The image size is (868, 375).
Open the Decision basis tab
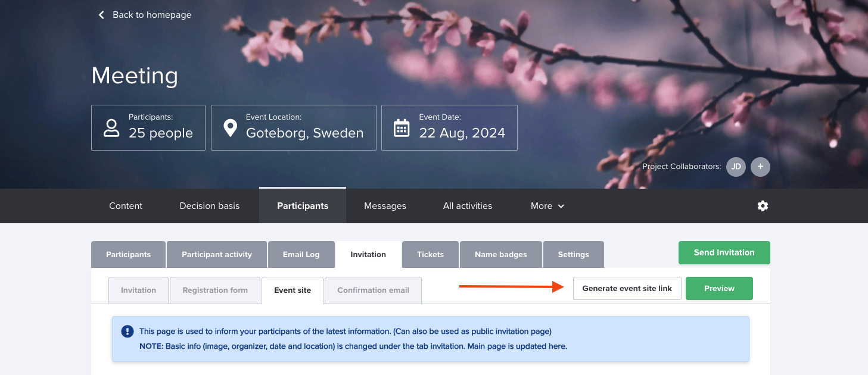pos(210,206)
